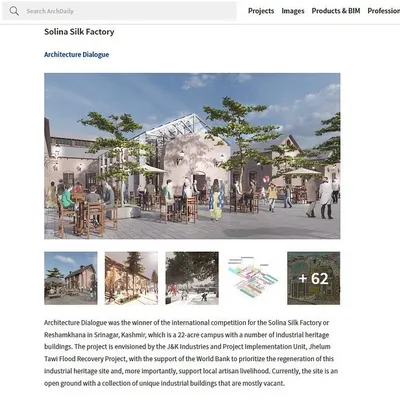Open the Professionals menu item
Viewport: 400px width, 400px height.
click(x=384, y=11)
